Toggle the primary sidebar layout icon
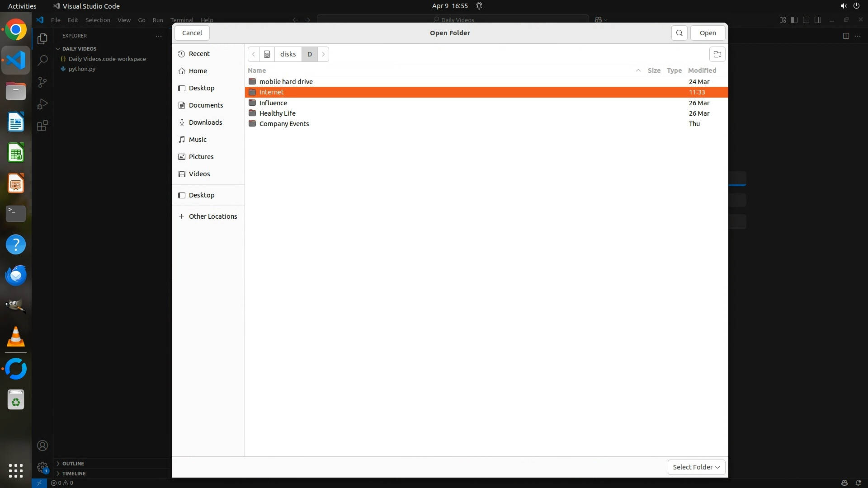868x488 pixels. [794, 20]
